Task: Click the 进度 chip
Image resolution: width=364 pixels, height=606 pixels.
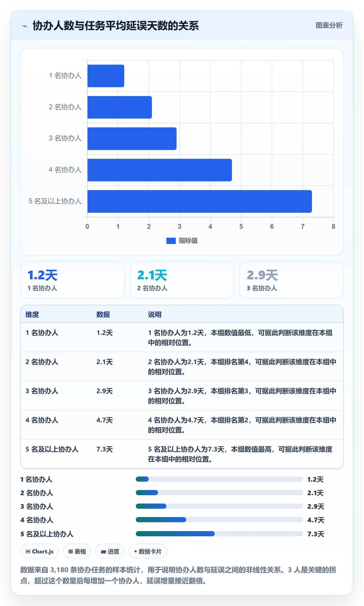Action: coord(110,551)
